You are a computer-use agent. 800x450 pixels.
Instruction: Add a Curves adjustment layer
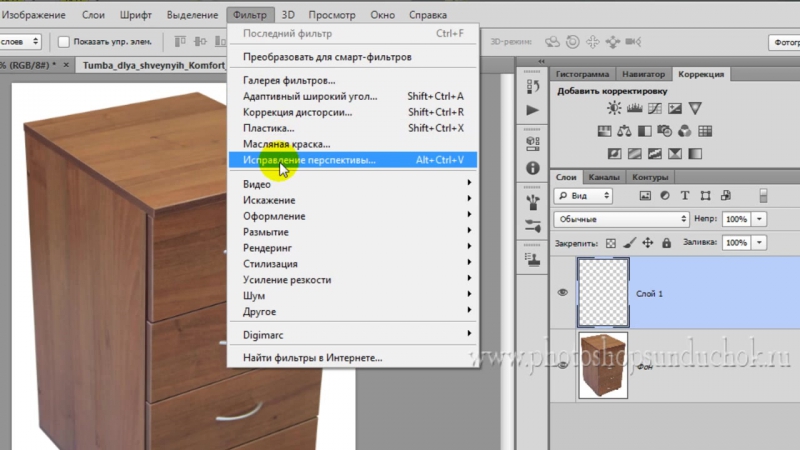(655, 108)
